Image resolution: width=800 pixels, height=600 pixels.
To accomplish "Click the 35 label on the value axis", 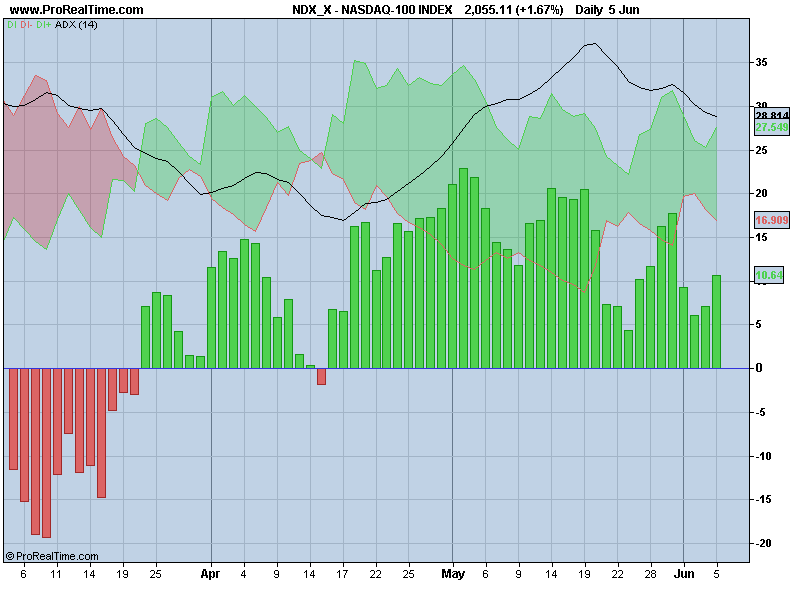I will click(x=761, y=62).
